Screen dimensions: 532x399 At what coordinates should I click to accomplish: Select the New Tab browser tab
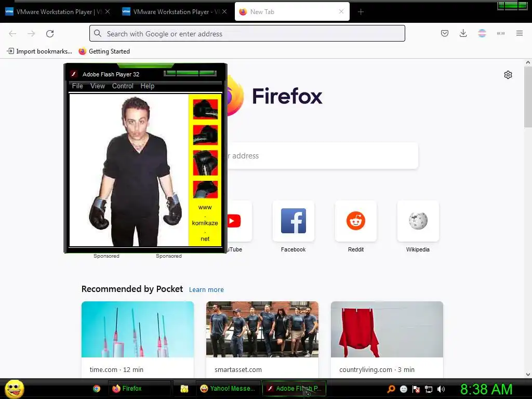pyautogui.click(x=292, y=12)
